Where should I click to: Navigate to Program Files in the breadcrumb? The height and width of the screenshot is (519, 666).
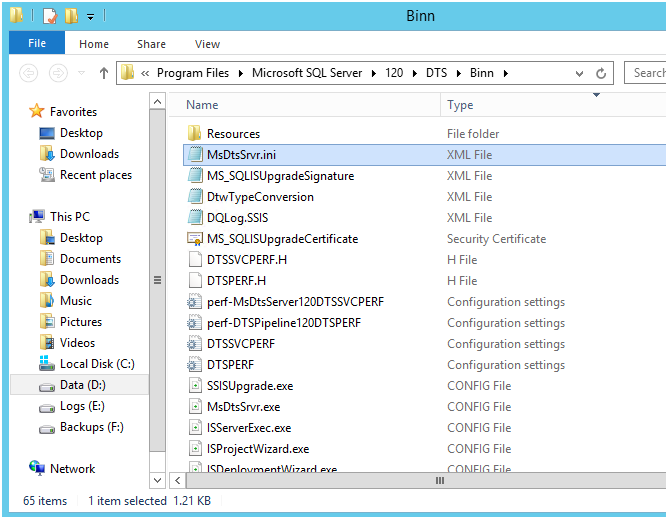click(x=193, y=73)
